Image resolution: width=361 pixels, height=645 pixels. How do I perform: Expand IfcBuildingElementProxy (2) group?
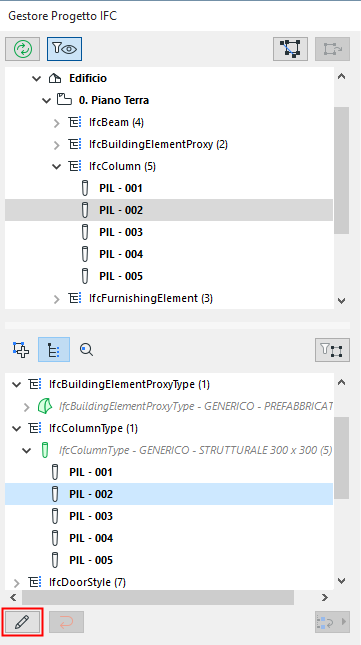coord(57,145)
